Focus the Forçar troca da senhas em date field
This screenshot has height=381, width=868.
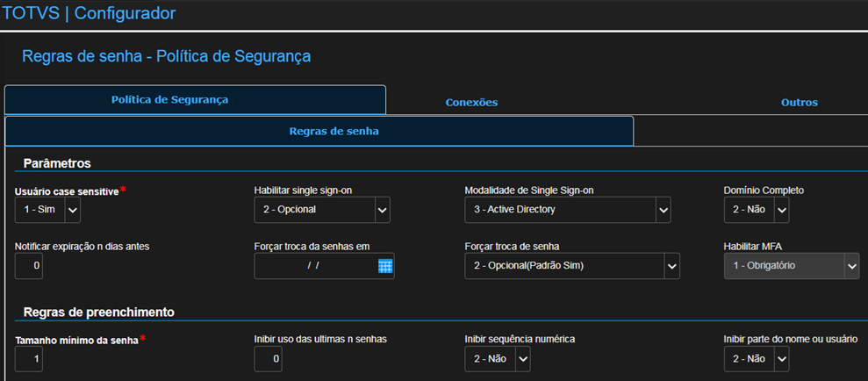click(x=314, y=265)
